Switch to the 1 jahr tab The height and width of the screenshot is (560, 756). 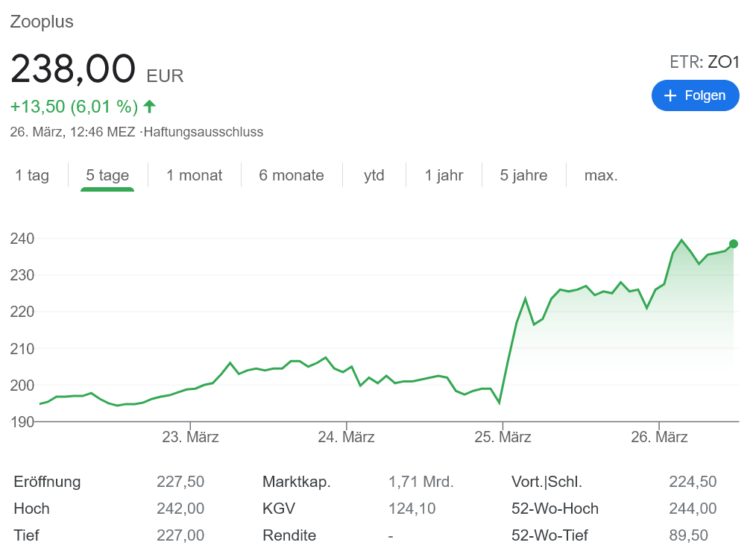[444, 175]
